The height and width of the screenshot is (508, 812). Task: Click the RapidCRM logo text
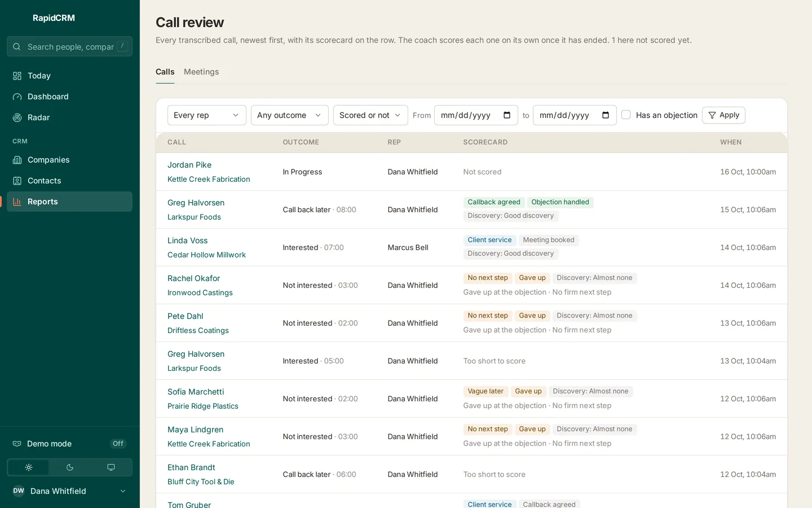(x=54, y=18)
